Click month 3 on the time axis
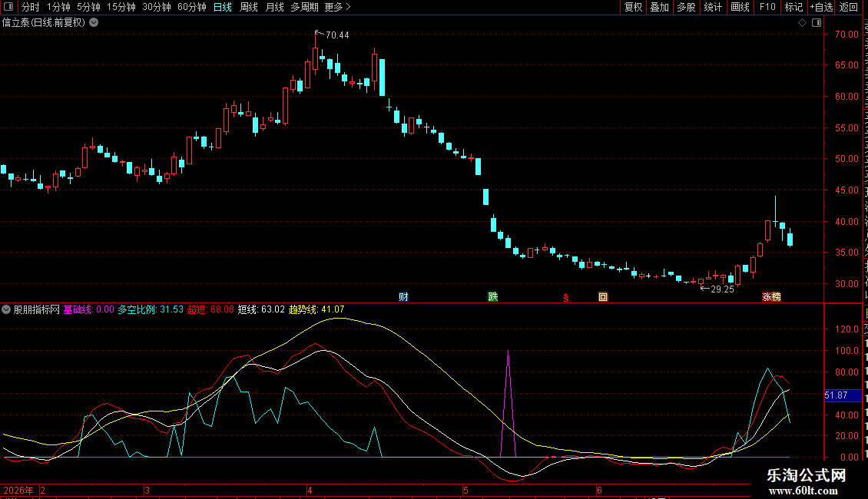Viewport: 868px width, 499px height. click(x=147, y=490)
